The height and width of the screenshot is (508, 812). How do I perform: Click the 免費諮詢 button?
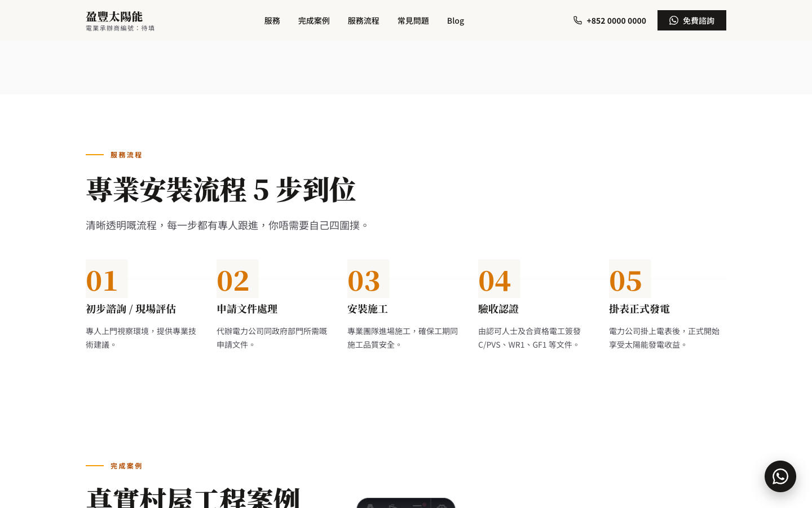692,20
